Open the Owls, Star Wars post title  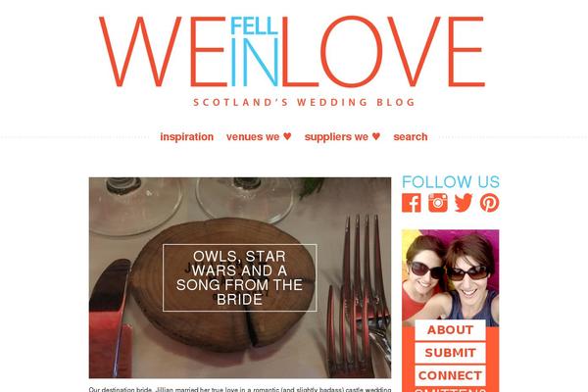click(240, 278)
